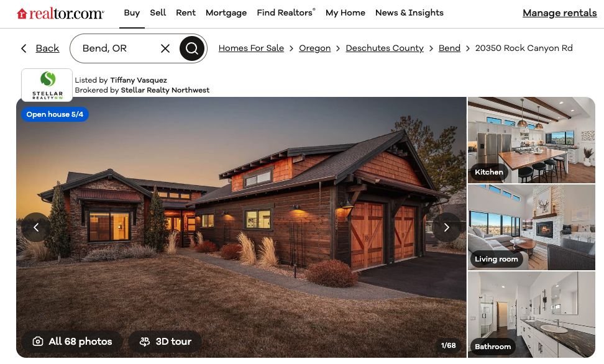
Task: Open the Rent menu
Action: (186, 12)
